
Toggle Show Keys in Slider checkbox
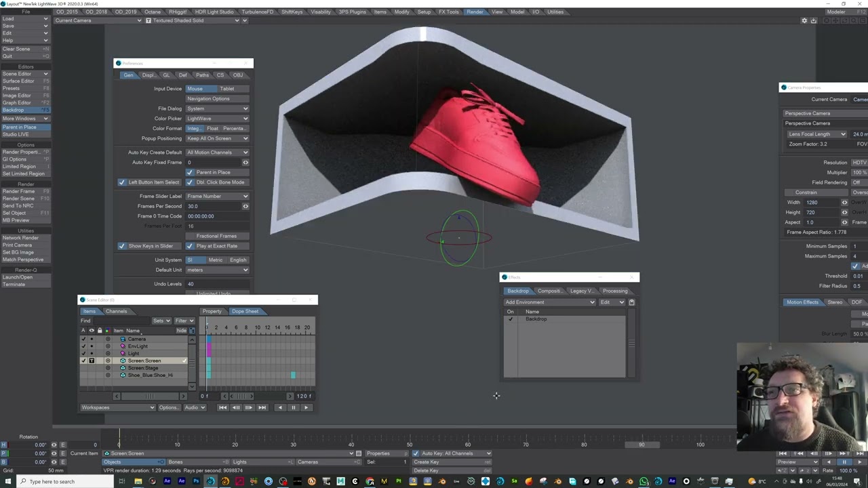coord(122,246)
